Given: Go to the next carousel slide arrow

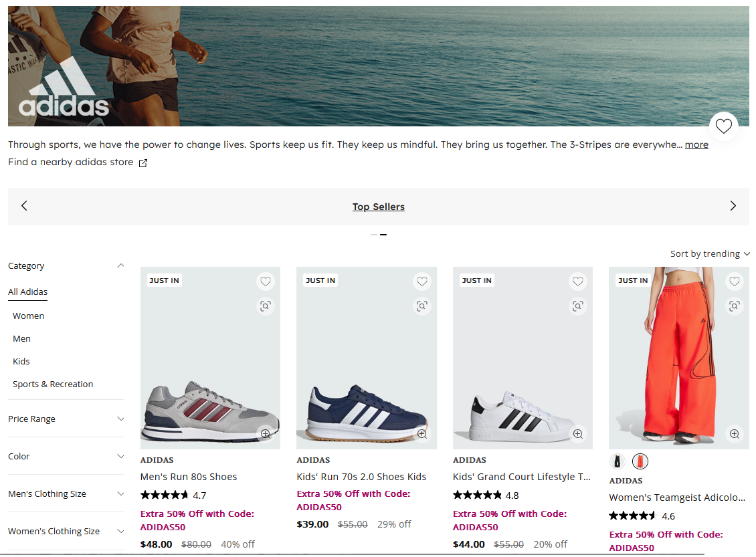Looking at the screenshot, I should 733,206.
